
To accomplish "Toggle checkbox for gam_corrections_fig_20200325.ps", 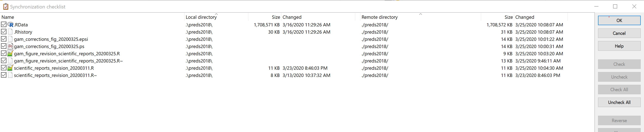I will pyautogui.click(x=4, y=46).
